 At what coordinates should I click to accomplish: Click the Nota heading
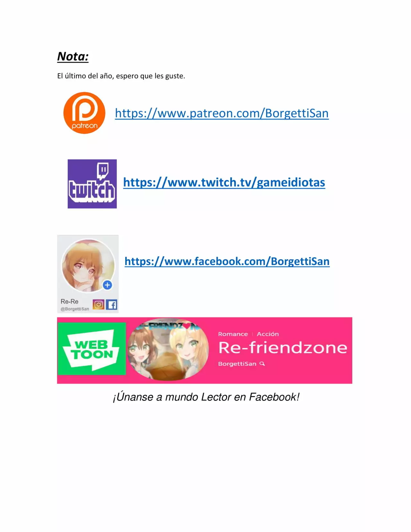(73, 57)
